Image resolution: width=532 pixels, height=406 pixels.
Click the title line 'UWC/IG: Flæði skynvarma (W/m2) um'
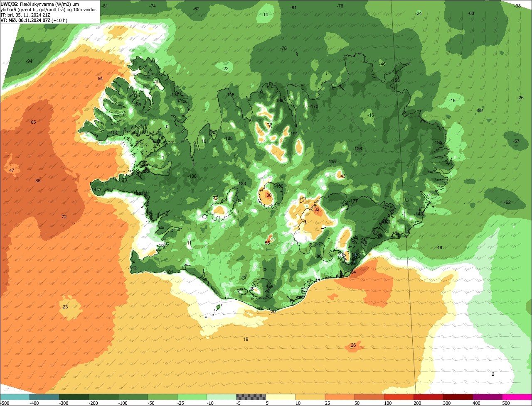pos(39,4)
